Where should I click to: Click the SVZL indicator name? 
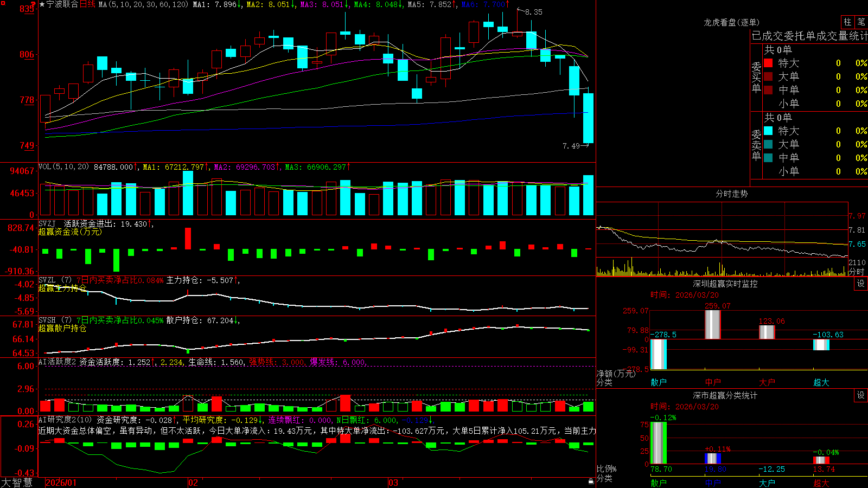[47, 280]
